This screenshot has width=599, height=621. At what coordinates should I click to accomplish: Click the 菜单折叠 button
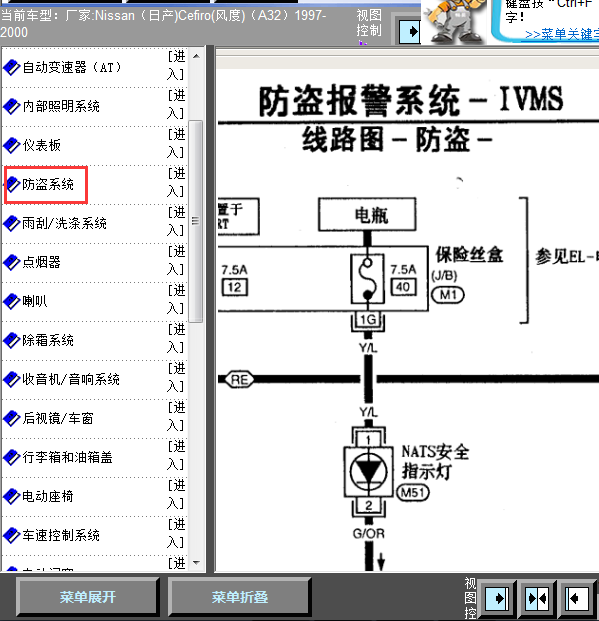(x=240, y=597)
